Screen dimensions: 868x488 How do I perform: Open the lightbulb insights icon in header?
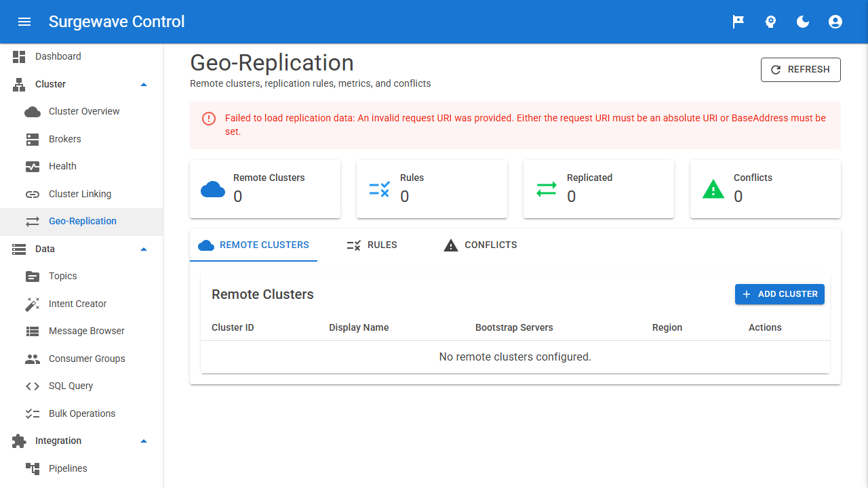pos(770,22)
